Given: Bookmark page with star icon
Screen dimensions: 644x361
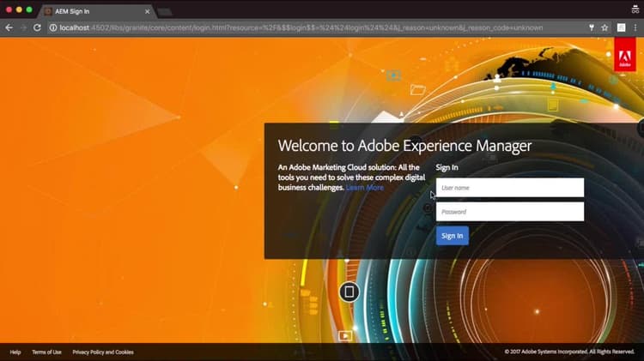Looking at the screenshot, I should [x=605, y=27].
